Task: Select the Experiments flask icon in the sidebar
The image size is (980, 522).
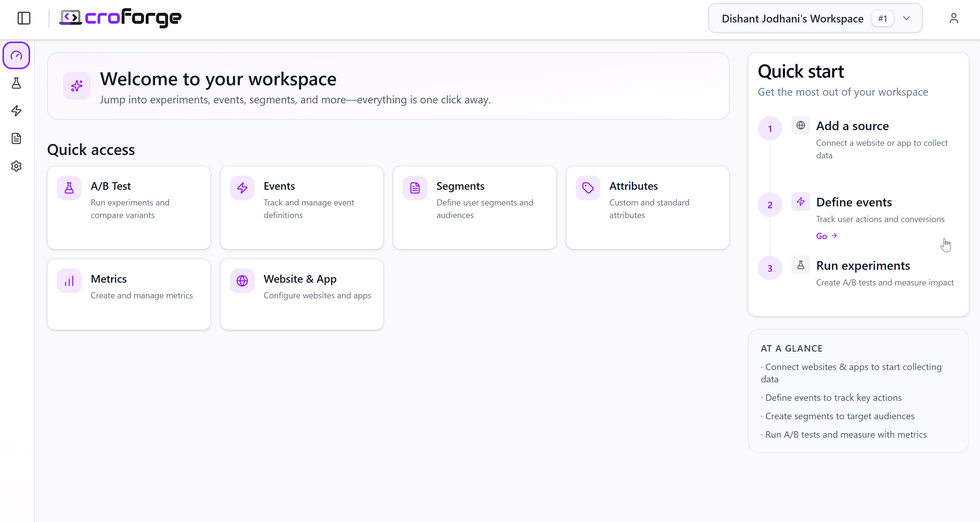Action: click(16, 83)
